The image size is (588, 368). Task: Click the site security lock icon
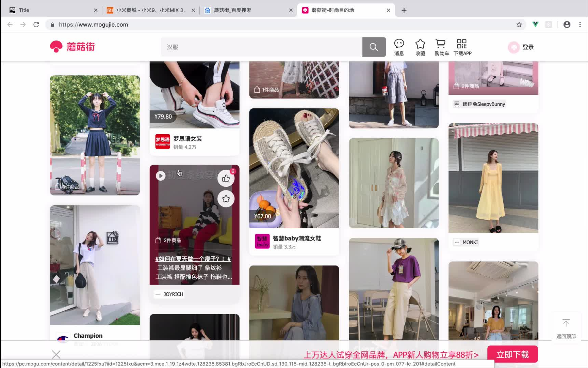(x=52, y=25)
